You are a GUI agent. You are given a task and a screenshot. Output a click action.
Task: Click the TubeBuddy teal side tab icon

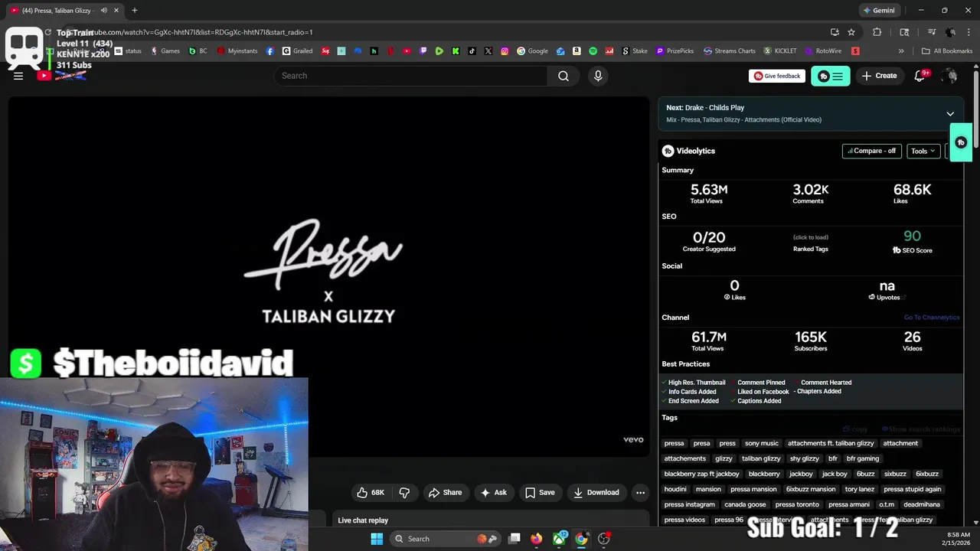click(x=962, y=142)
